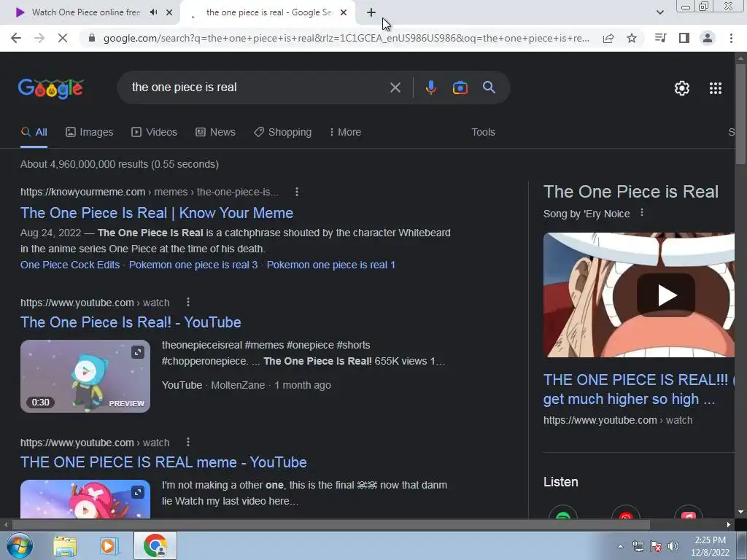Viewport: 747px width, 560px height.
Task: Stop loading the page
Action: pyautogui.click(x=63, y=38)
